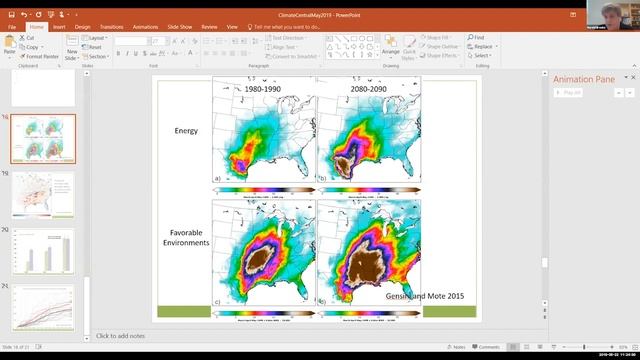Image resolution: width=640 pixels, height=360 pixels.
Task: Start Slide Show from status bar
Action: (x=553, y=347)
